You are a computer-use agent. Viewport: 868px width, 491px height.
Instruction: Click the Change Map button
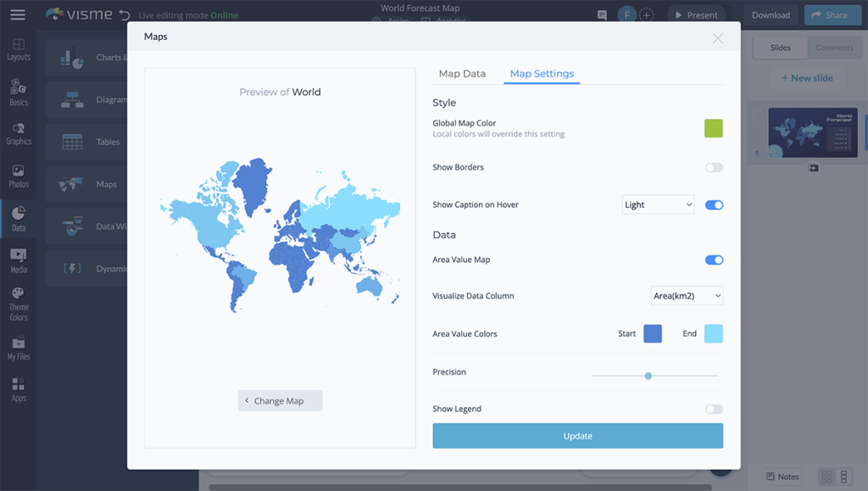click(280, 400)
